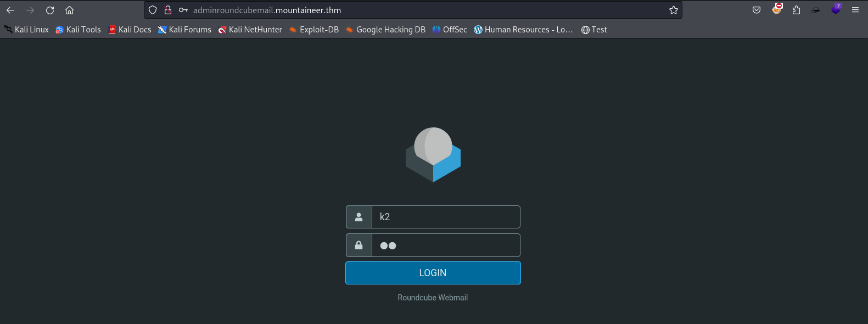This screenshot has height=324, width=868.
Task: Open the Firefox hamburger application menu
Action: (855, 10)
